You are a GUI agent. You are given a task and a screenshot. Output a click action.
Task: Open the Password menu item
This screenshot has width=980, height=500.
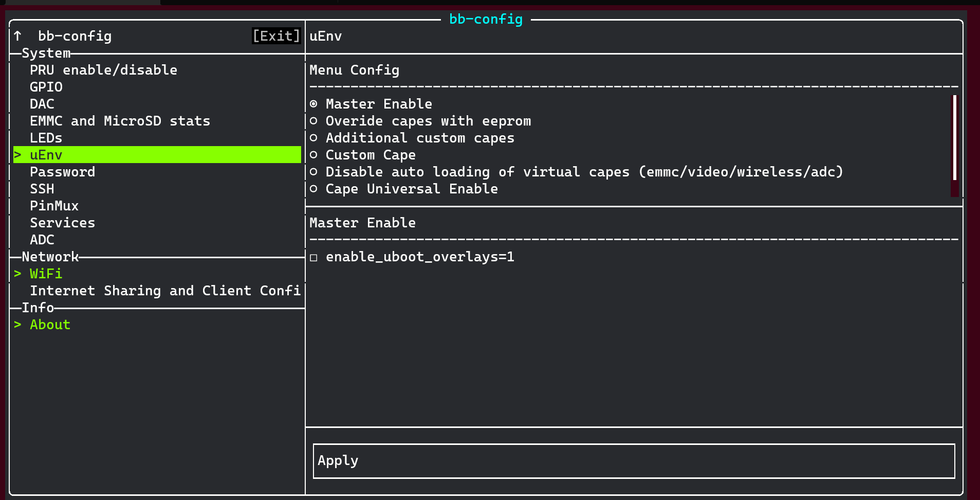coord(62,172)
